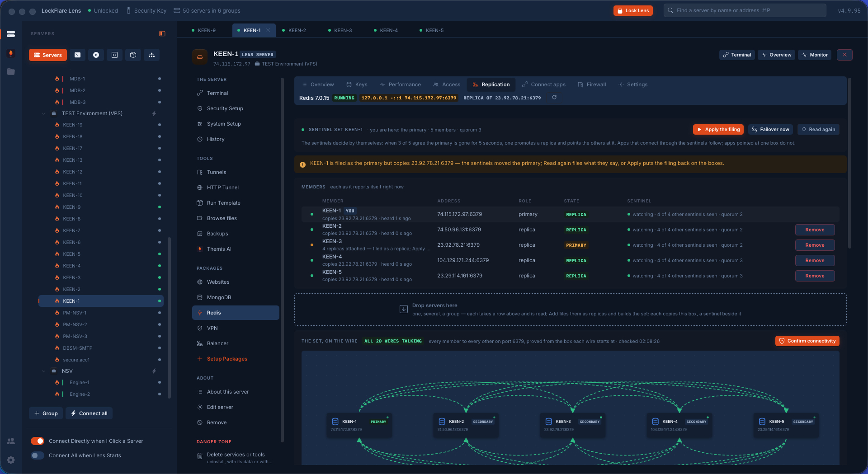Open the users icon in left rail
This screenshot has height=474, width=868.
[11, 441]
